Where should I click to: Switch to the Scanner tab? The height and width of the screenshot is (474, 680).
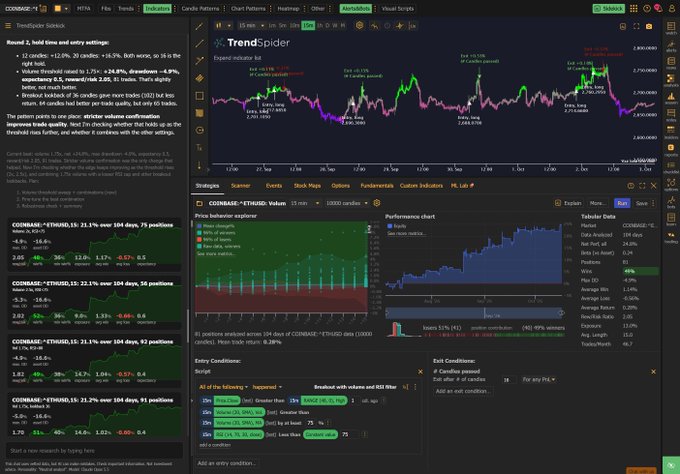click(240, 186)
